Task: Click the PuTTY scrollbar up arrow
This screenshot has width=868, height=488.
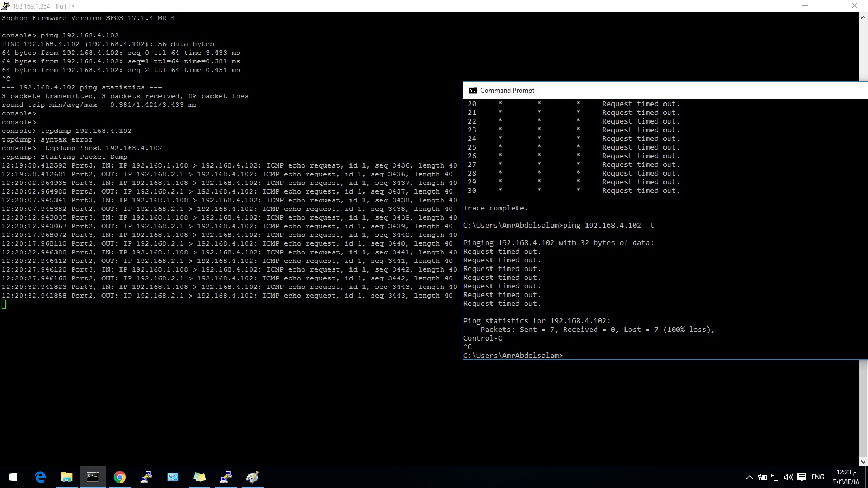Action: tap(863, 17)
